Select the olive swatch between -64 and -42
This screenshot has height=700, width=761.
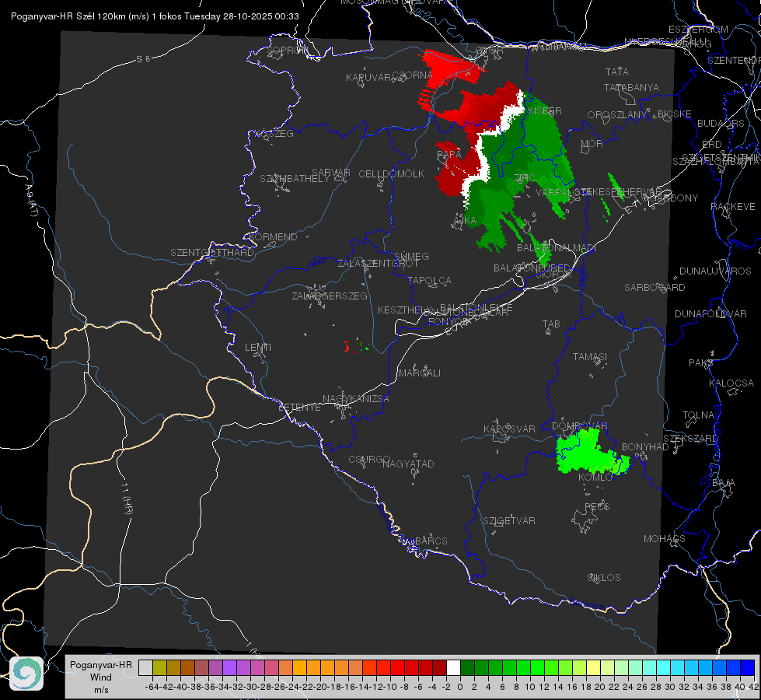click(159, 668)
